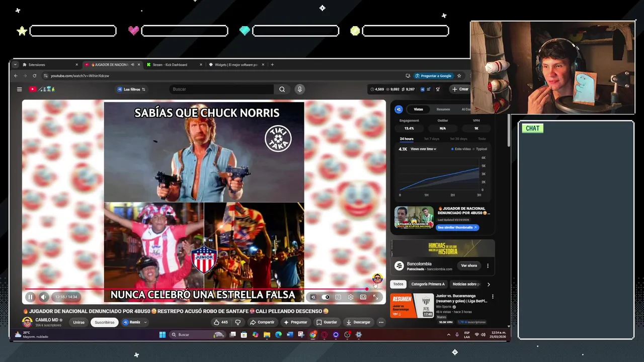Click Preguntar a Google in address bar
644x362 pixels.
[433, 75]
